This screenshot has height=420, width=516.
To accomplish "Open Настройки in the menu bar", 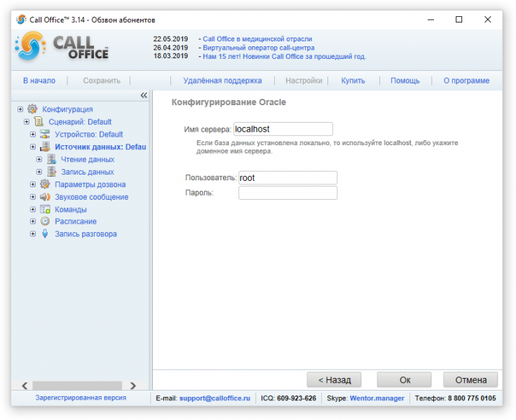I will click(304, 81).
